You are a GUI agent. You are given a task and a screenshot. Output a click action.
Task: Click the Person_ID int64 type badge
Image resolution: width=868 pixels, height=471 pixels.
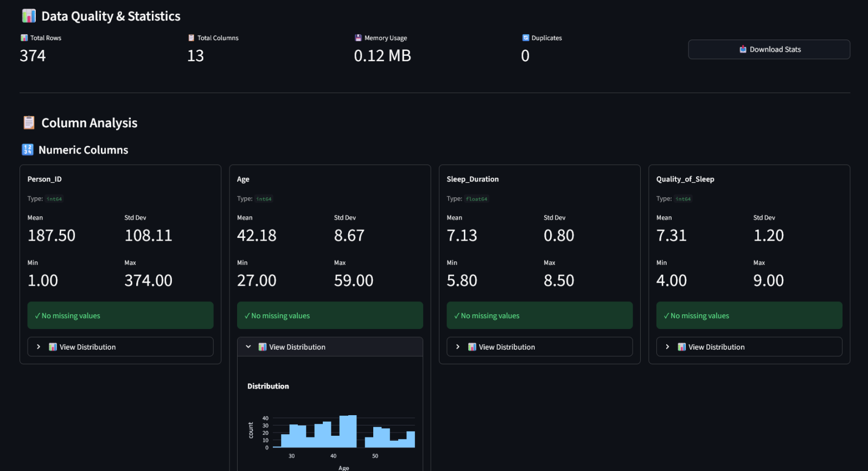click(54, 199)
